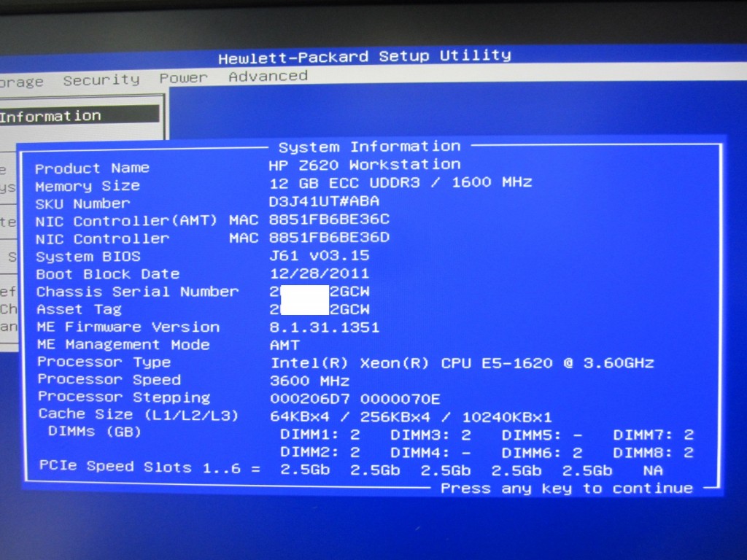
Task: Click the ME Management Mode label
Action: click(x=123, y=345)
